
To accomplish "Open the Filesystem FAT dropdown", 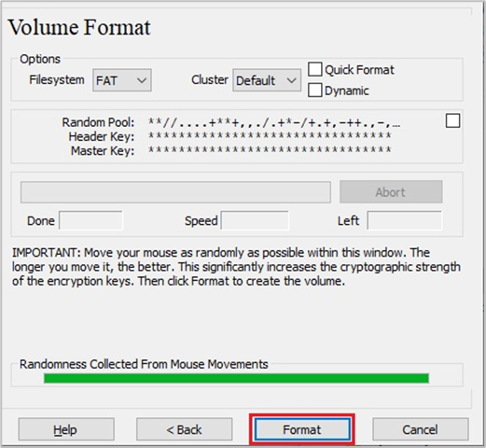I will click(122, 80).
